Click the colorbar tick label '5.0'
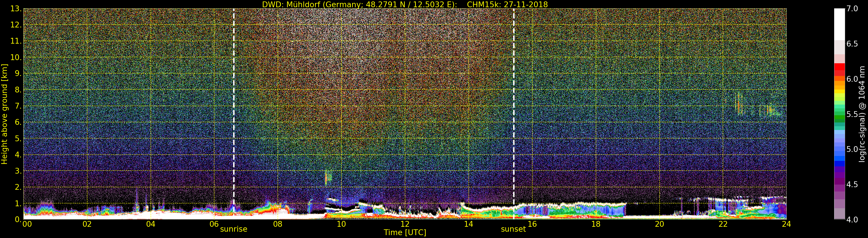The width and height of the screenshot is (868, 238). (x=852, y=149)
